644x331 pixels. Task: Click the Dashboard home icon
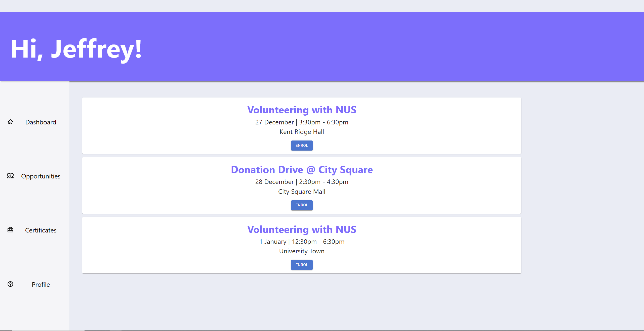(10, 122)
